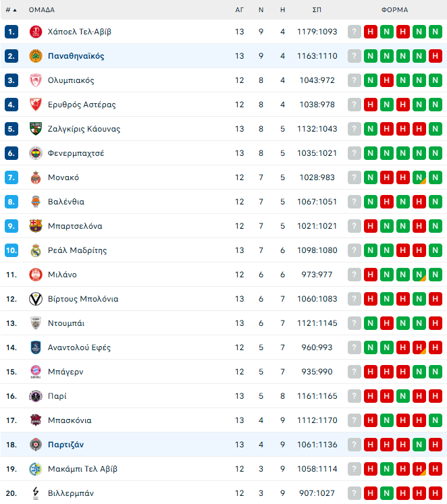The image size is (447, 504).
Task: Sort by the ΦΟΡΜΑ column header
Action: 394,10
